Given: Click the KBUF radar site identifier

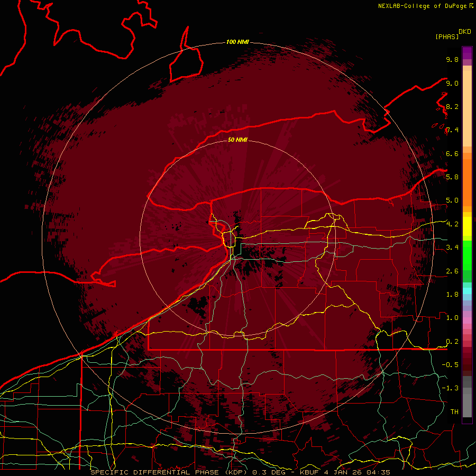Looking at the screenshot, I should click(309, 472).
